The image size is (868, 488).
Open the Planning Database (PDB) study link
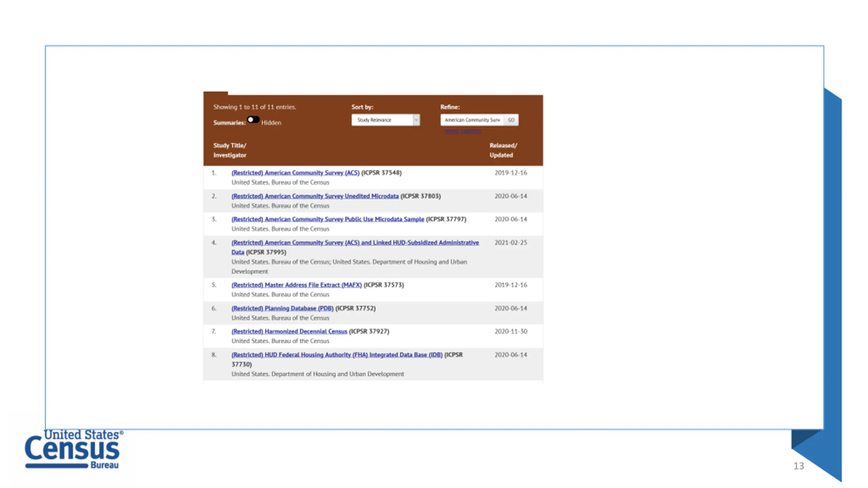[282, 308]
